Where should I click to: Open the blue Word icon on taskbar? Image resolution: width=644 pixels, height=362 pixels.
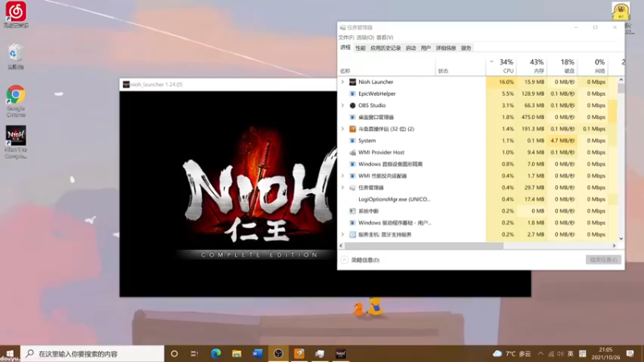pyautogui.click(x=258, y=353)
